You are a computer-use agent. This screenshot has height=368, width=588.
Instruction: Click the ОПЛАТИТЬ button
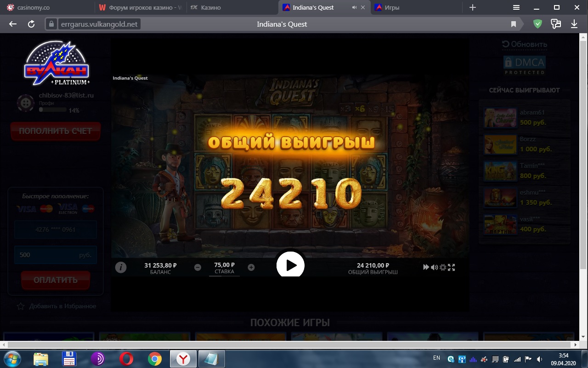pyautogui.click(x=56, y=280)
